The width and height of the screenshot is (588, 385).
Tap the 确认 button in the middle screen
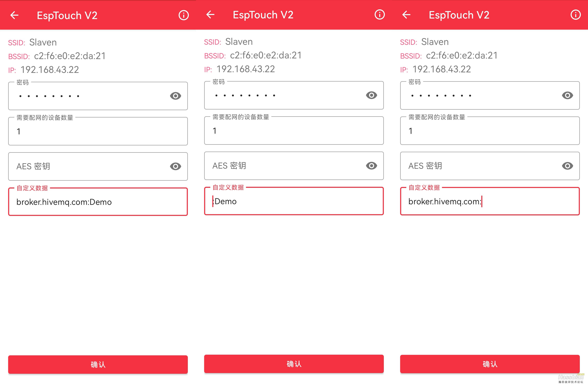[x=294, y=364]
